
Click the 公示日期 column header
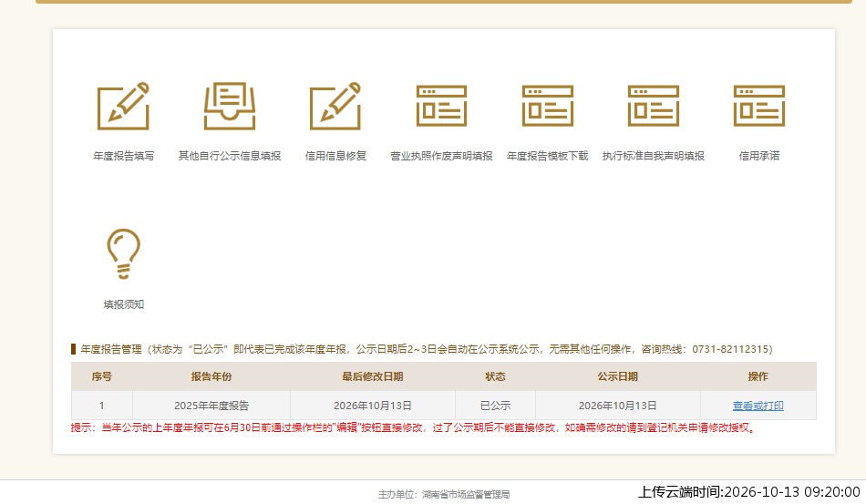(617, 376)
